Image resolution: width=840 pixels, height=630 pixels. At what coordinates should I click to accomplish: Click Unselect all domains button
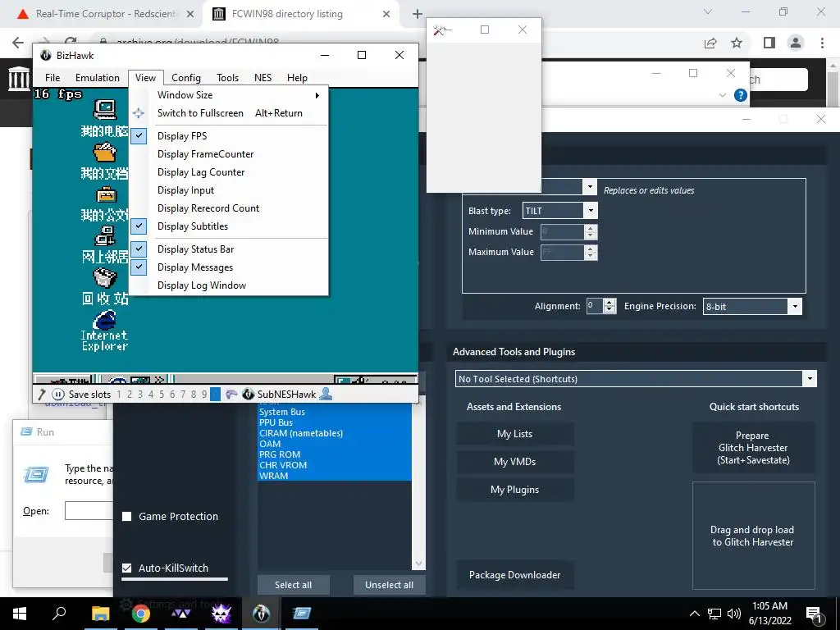point(389,585)
